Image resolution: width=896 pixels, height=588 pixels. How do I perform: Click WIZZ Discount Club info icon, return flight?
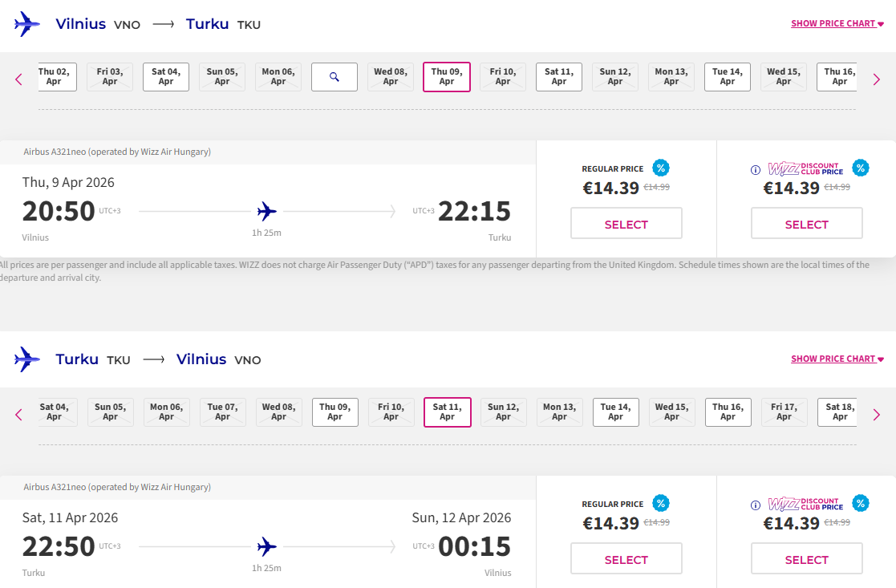pyautogui.click(x=755, y=505)
